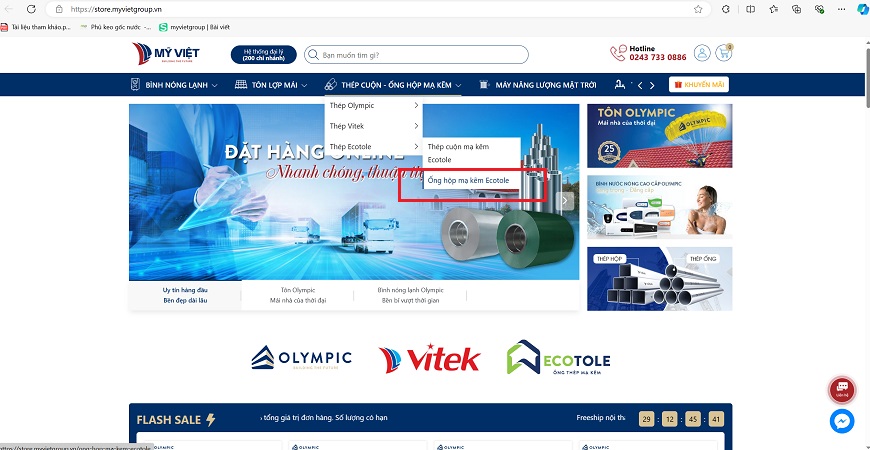The height and width of the screenshot is (450, 870).
Task: Expand chevron next to Thép Ecotole
Action: coord(416,146)
